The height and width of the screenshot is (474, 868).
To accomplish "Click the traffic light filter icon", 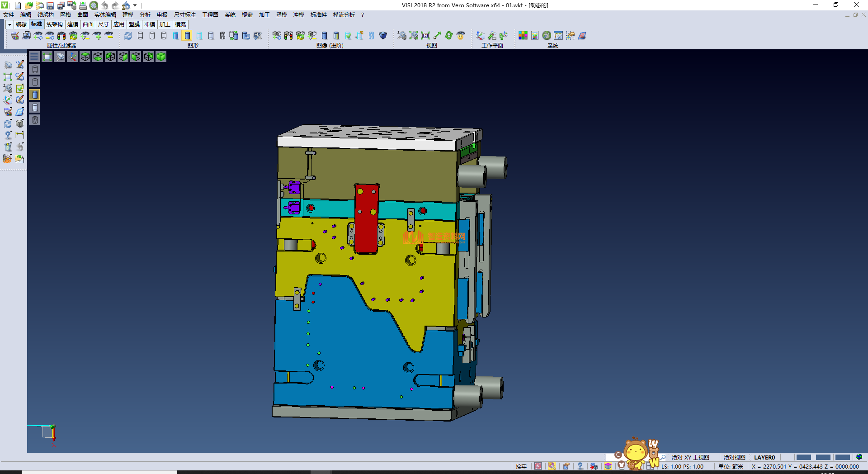I will click(61, 36).
